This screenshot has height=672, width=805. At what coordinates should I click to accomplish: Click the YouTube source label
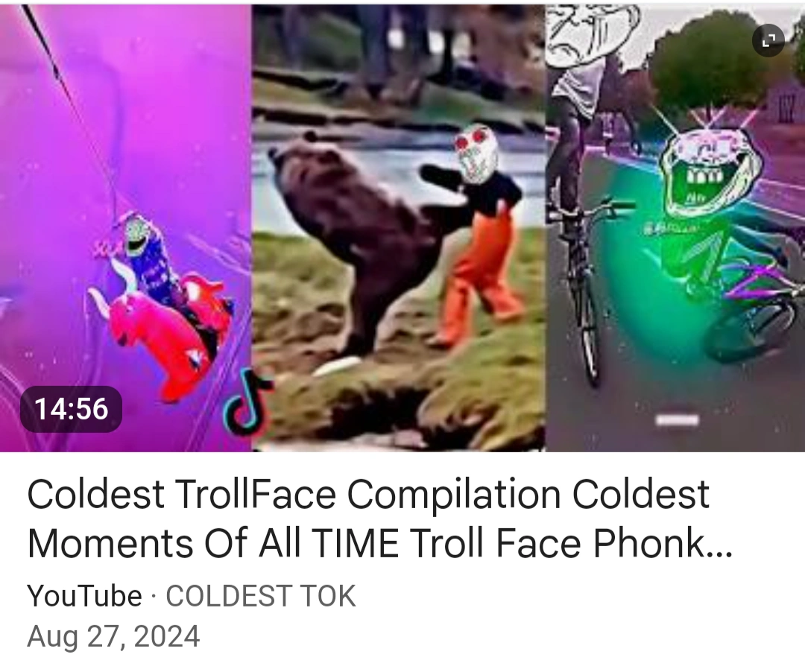pos(85,595)
